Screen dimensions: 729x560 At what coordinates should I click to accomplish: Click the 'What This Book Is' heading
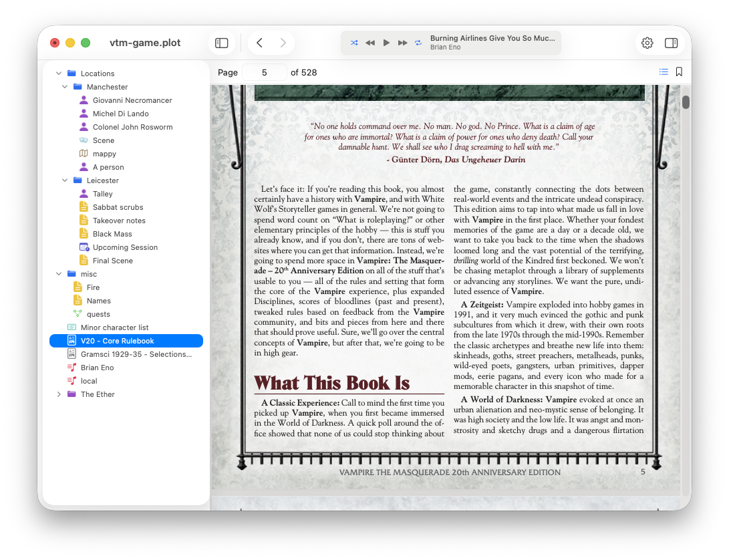click(x=332, y=384)
